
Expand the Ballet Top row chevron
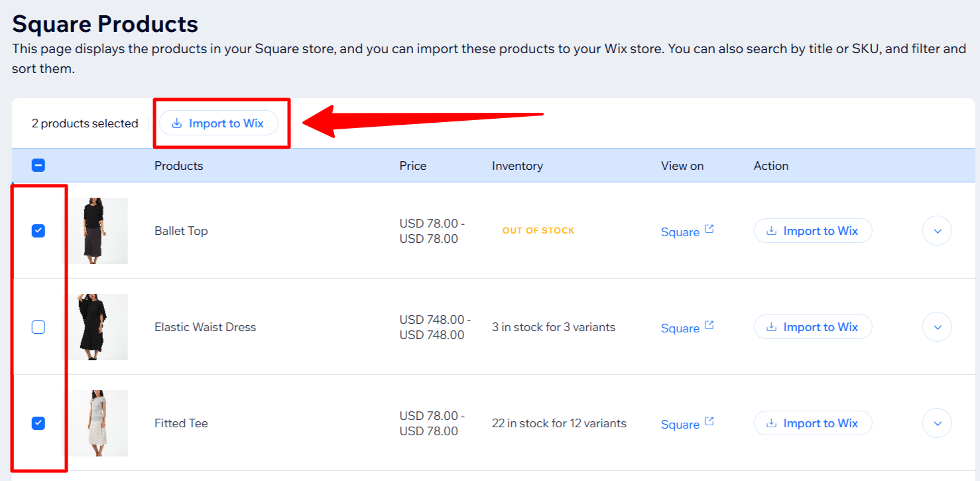tap(937, 231)
